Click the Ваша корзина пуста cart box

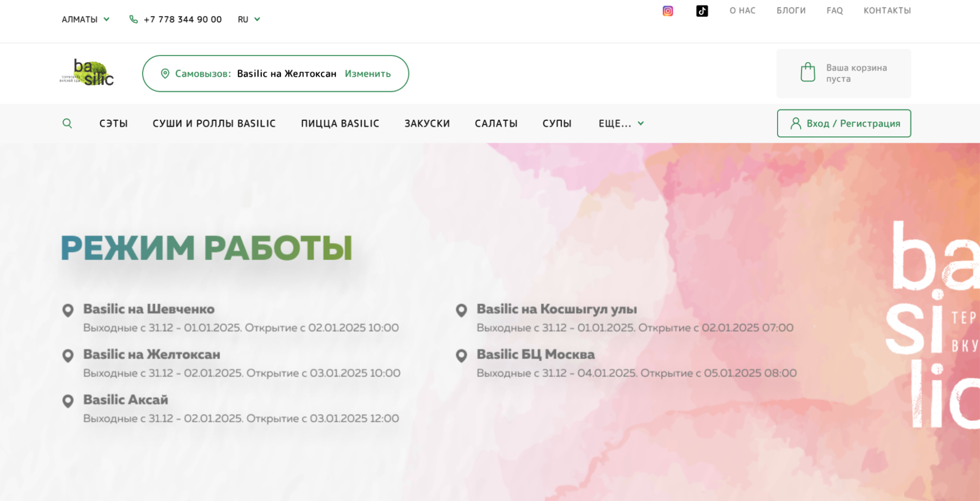tap(844, 73)
